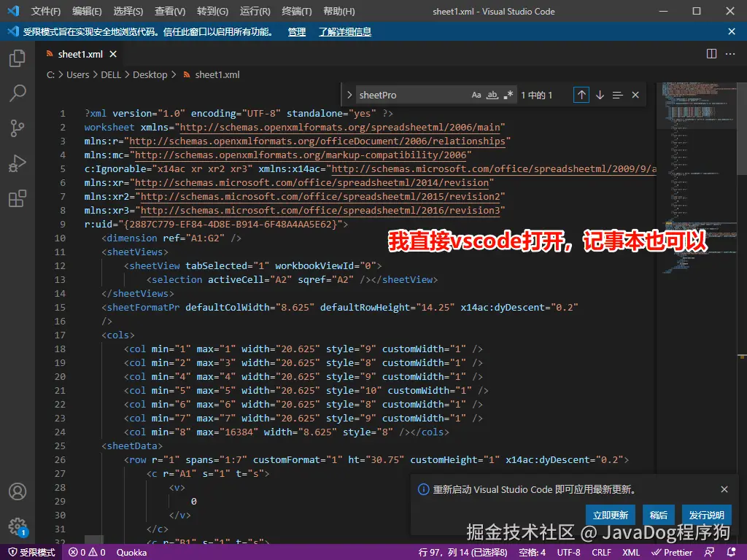Toggle match whole word option
This screenshot has width=747, height=560.
(x=492, y=95)
